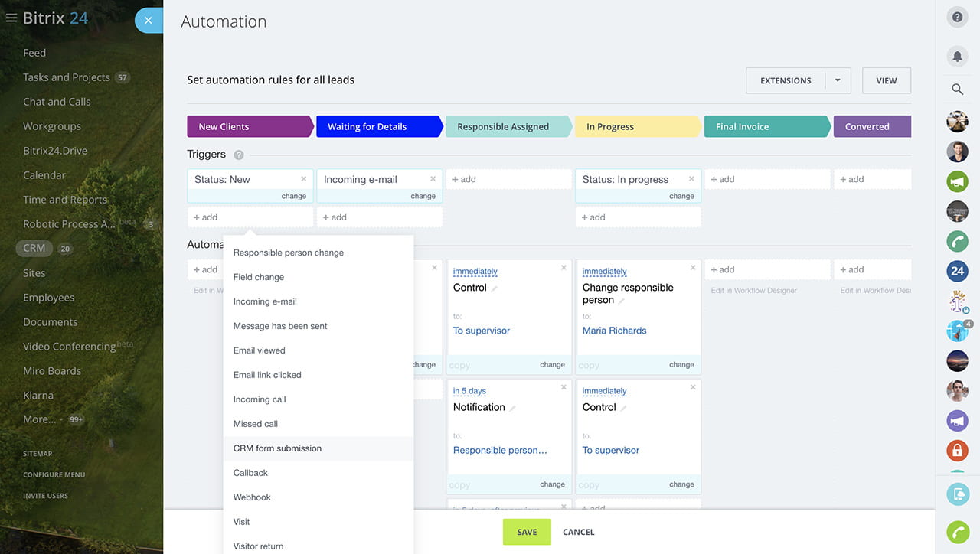
Task: Click immediately delay on Change responsible person
Action: point(604,272)
